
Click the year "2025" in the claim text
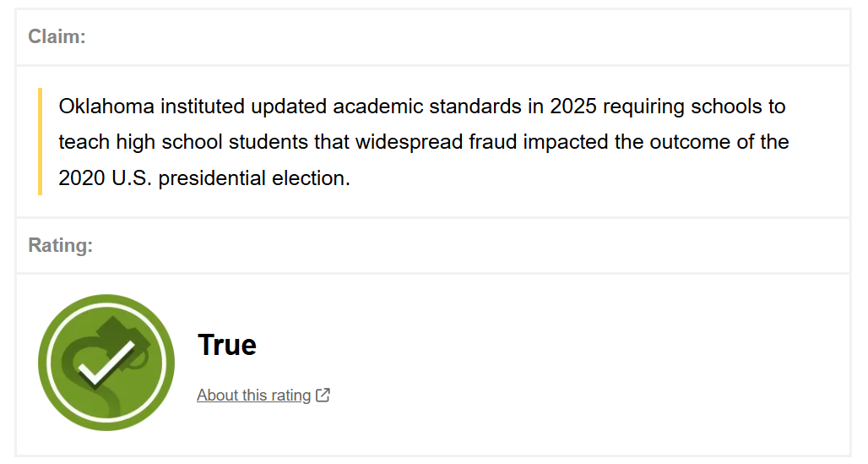pos(573,106)
